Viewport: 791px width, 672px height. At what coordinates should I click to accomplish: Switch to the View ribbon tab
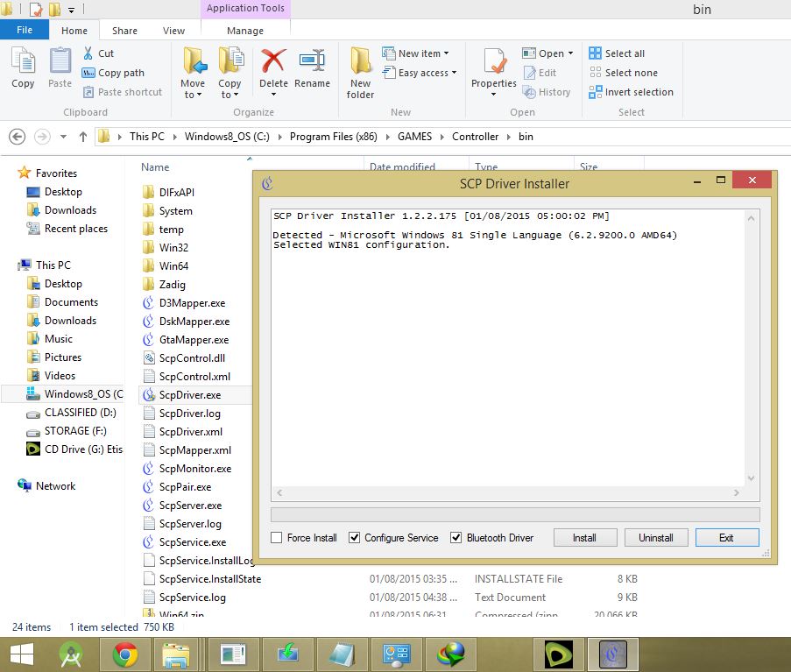(x=173, y=31)
